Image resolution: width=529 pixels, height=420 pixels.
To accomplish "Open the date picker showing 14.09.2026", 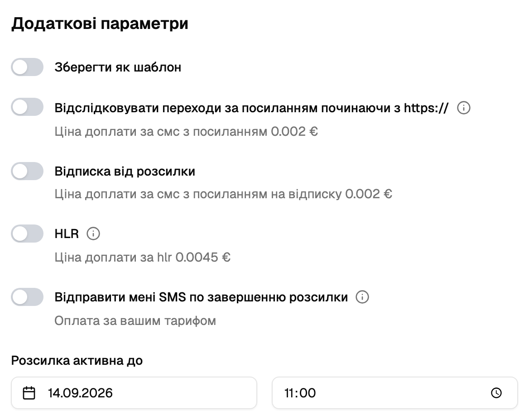I will [x=134, y=393].
